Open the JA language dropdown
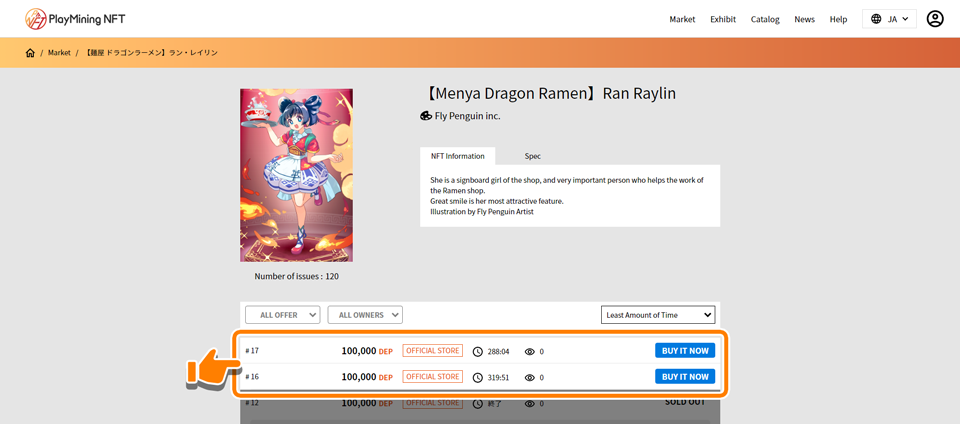The height and width of the screenshot is (424, 960). [890, 19]
